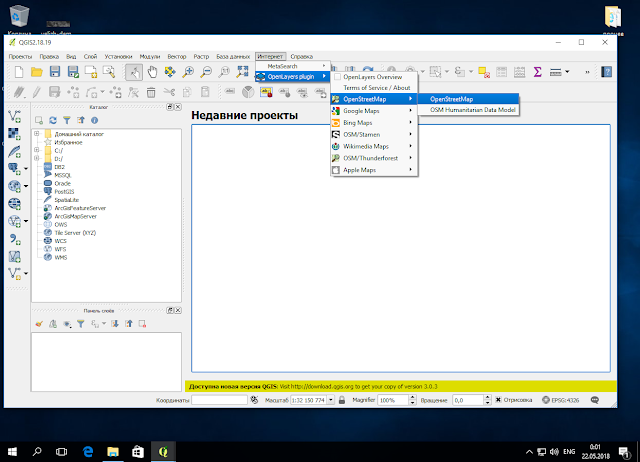Expand the Домашний каталог tree node
The width and height of the screenshot is (640, 462).
pos(37,133)
